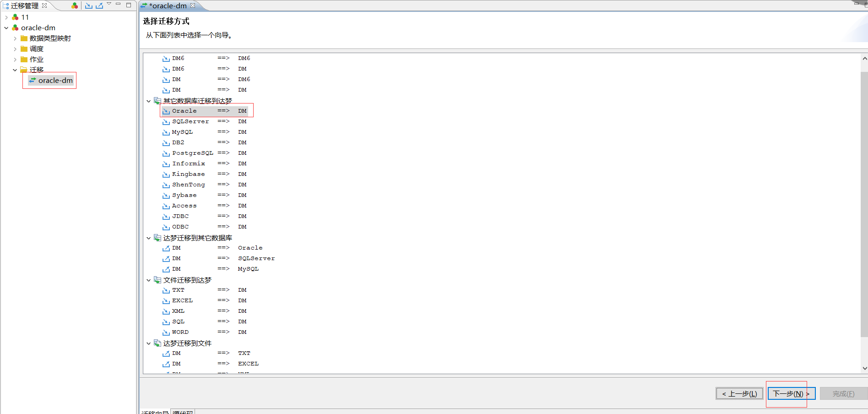Click the Access ==> DM import icon
This screenshot has height=414, width=868.
pyautogui.click(x=166, y=206)
